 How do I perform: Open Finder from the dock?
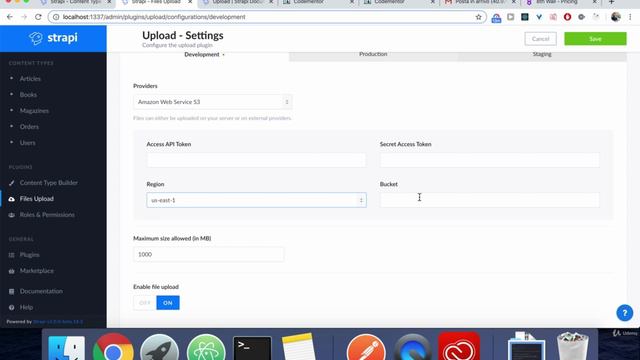(x=67, y=349)
